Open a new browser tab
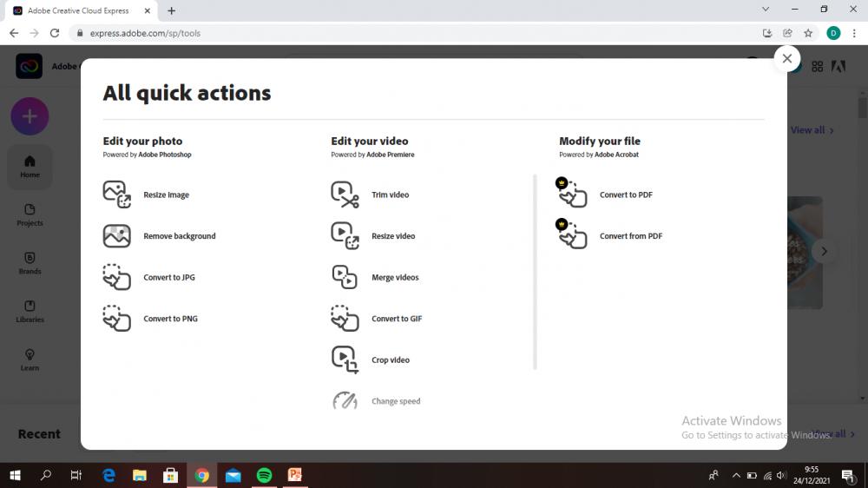The width and height of the screenshot is (868, 488). pos(172,10)
